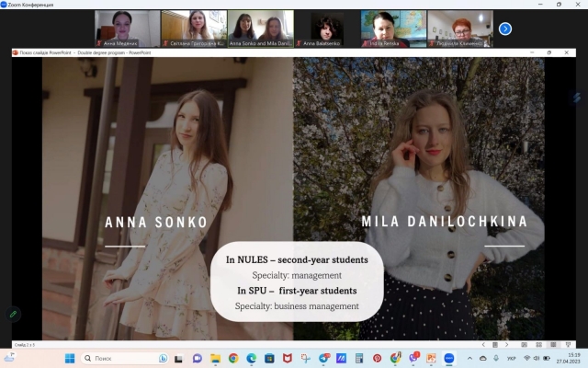Expand hidden system tray icons chevron

(x=469, y=358)
